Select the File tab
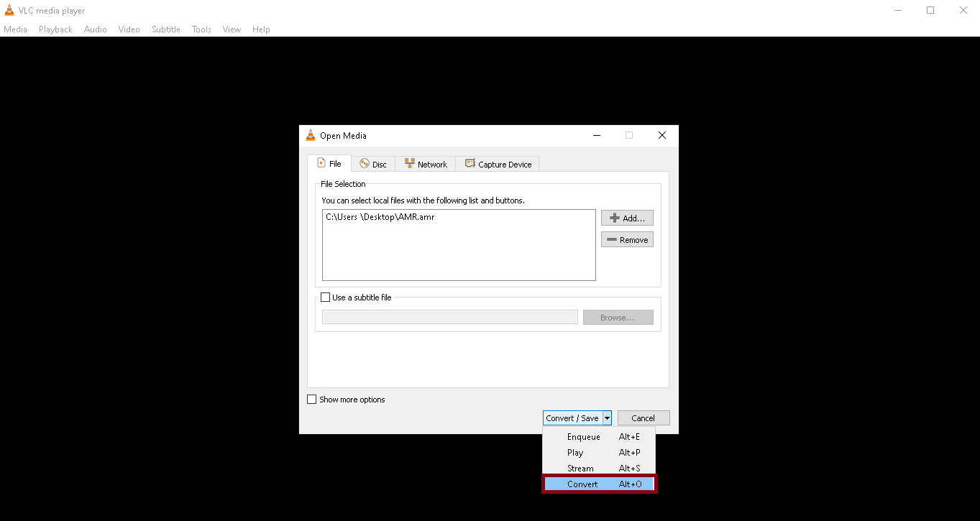The height and width of the screenshot is (521, 980). tap(329, 164)
